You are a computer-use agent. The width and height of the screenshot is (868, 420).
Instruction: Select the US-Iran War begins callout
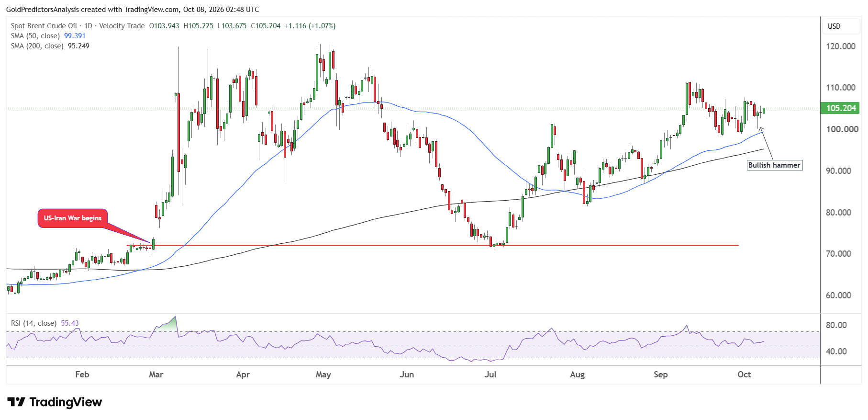pyautogui.click(x=73, y=218)
